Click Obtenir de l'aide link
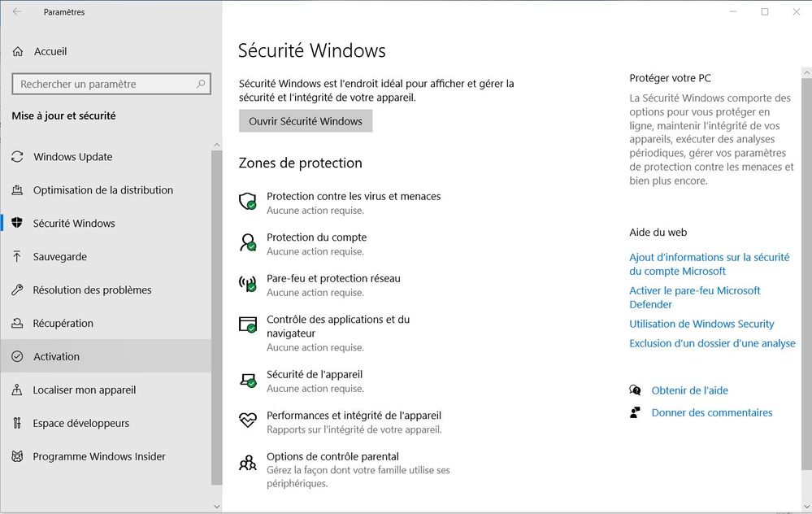 [689, 390]
